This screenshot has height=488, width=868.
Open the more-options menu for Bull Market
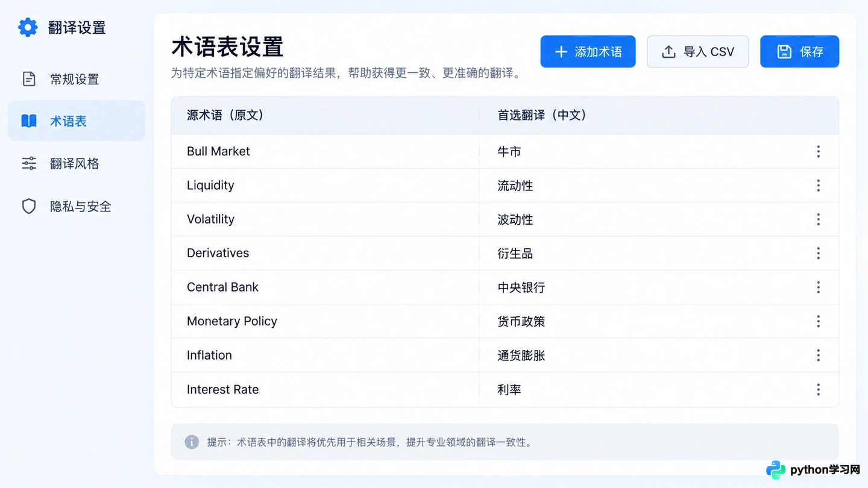(818, 151)
